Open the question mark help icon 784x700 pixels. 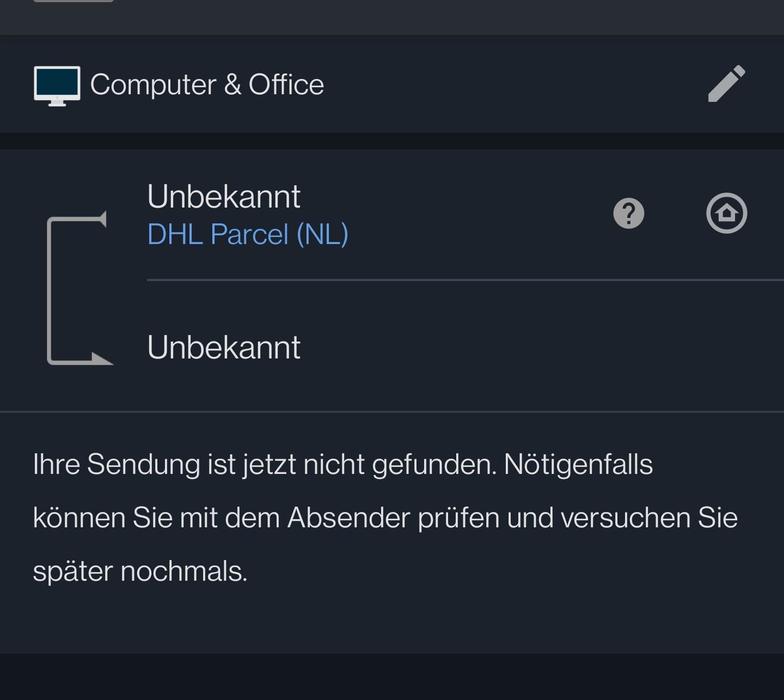point(629,213)
